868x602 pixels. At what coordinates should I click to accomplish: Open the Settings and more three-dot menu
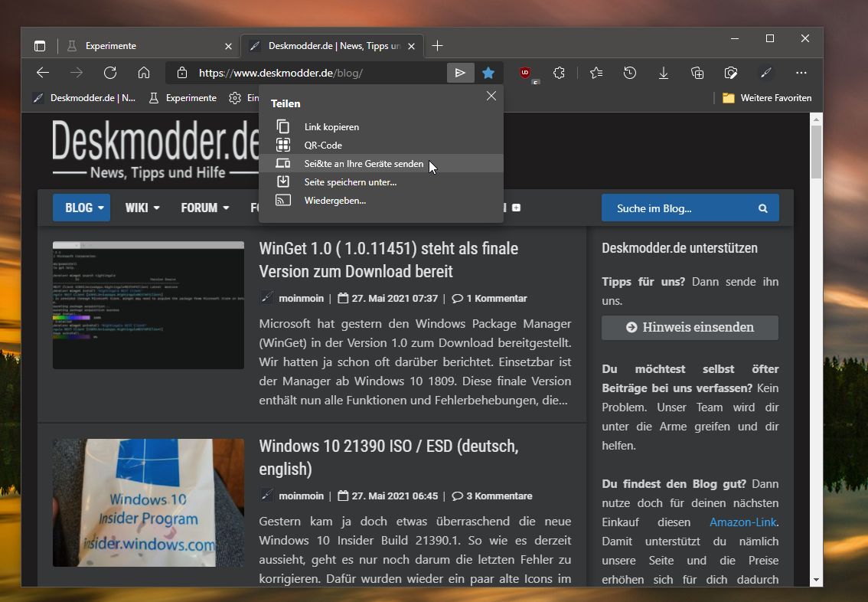pyautogui.click(x=801, y=73)
